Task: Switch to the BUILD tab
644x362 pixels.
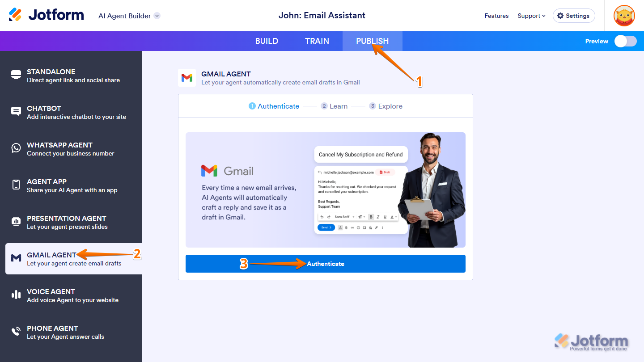Action: coord(267,41)
